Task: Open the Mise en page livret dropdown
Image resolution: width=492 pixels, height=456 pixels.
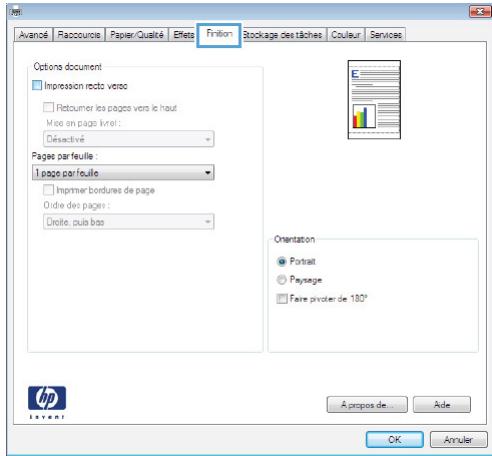Action: tap(128, 139)
